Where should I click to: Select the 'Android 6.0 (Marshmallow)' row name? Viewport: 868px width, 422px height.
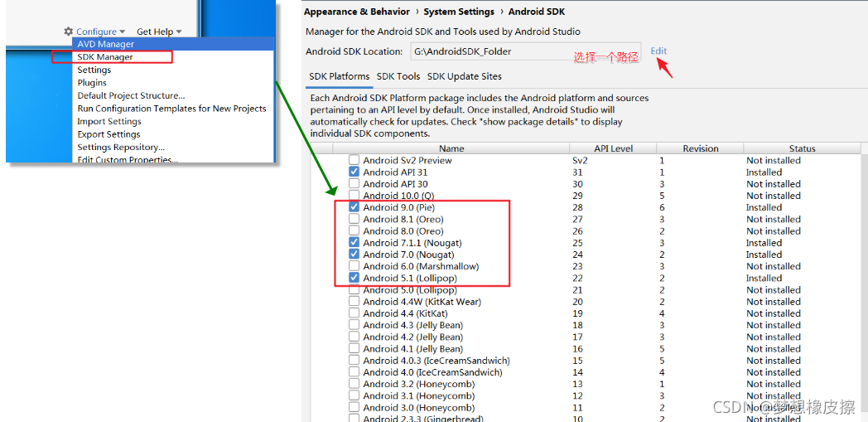point(421,266)
